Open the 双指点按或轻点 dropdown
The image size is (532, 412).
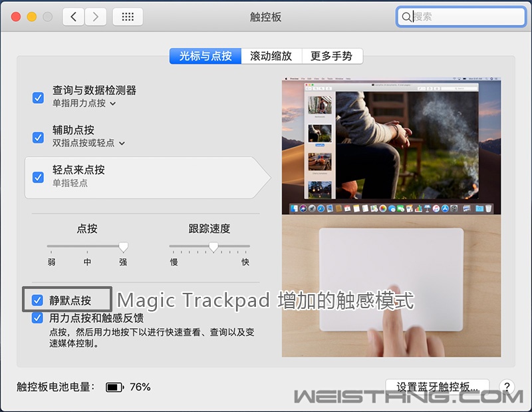88,143
